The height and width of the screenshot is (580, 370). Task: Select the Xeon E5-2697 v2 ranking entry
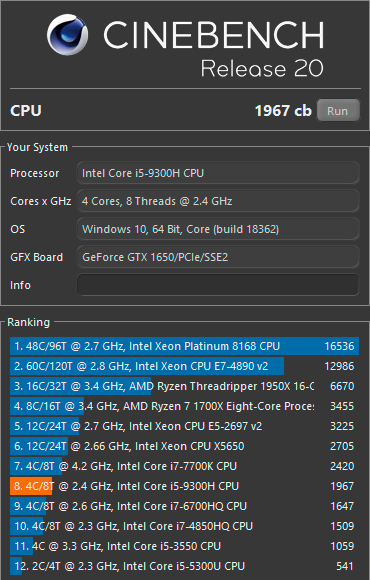tap(184, 426)
